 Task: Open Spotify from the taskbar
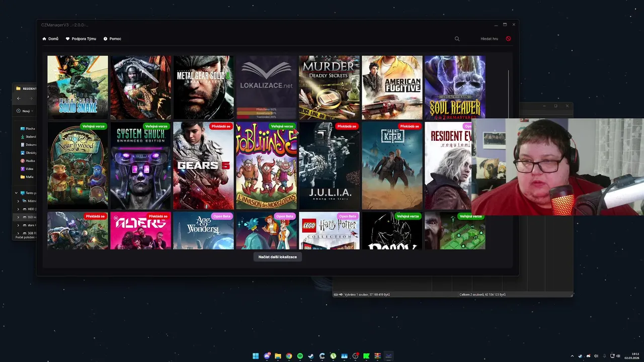point(300,356)
